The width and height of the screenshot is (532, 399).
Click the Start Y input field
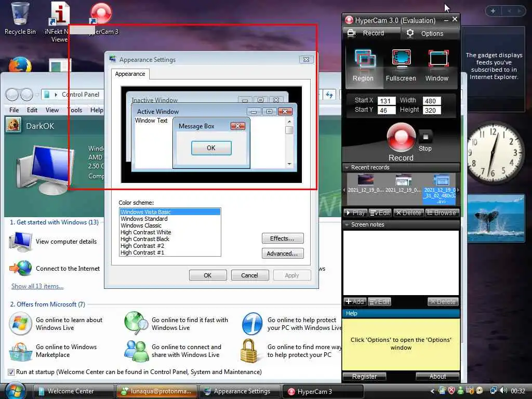click(x=387, y=110)
